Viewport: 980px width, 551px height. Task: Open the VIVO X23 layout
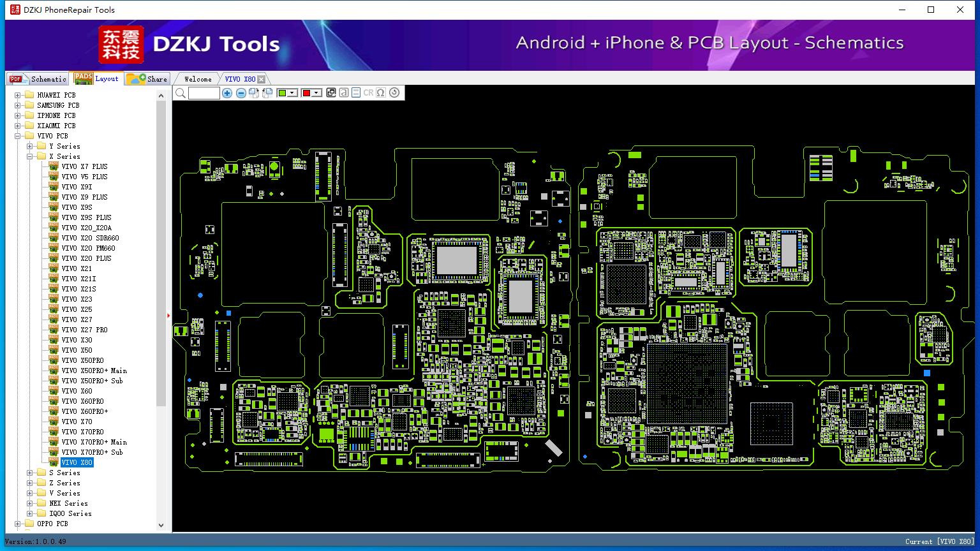[77, 299]
